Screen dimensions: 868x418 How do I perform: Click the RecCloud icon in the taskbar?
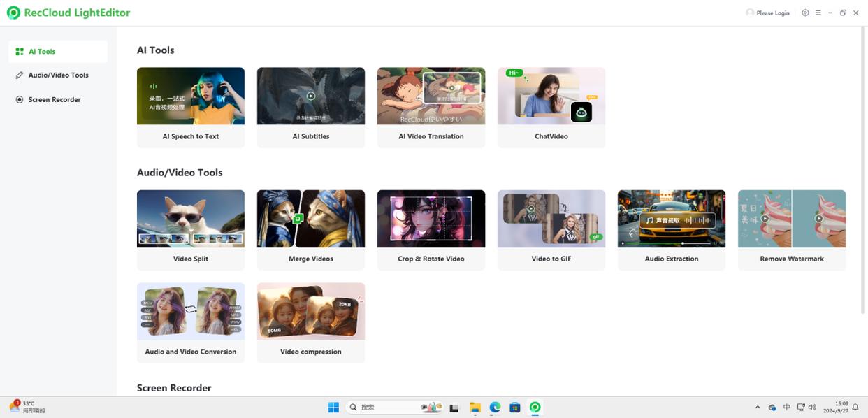[x=535, y=408]
